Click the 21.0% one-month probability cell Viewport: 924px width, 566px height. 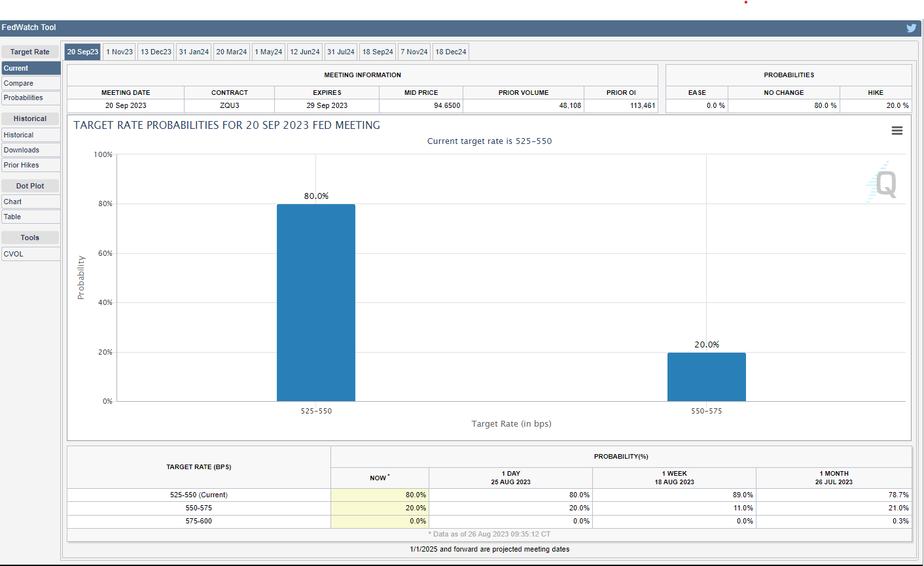pos(834,508)
